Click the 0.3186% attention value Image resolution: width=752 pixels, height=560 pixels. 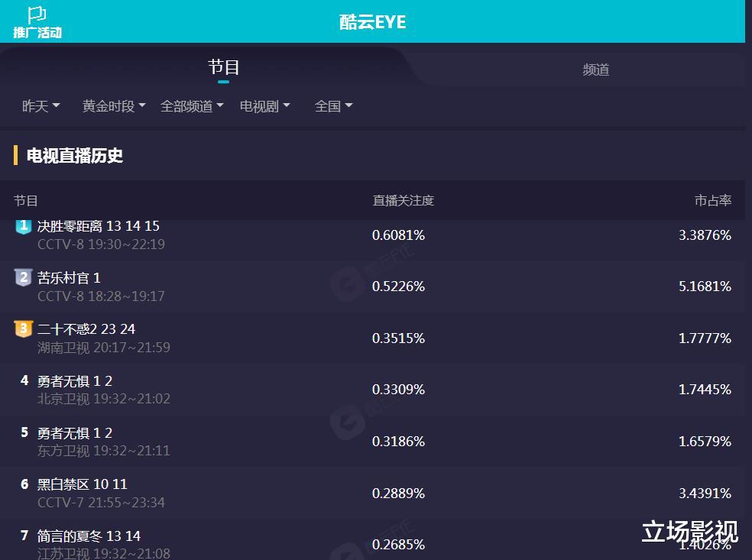[x=398, y=441]
